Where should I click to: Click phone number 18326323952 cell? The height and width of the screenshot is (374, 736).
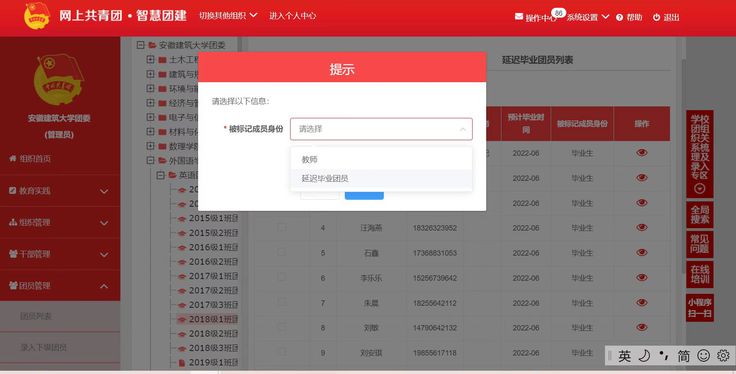click(x=435, y=228)
